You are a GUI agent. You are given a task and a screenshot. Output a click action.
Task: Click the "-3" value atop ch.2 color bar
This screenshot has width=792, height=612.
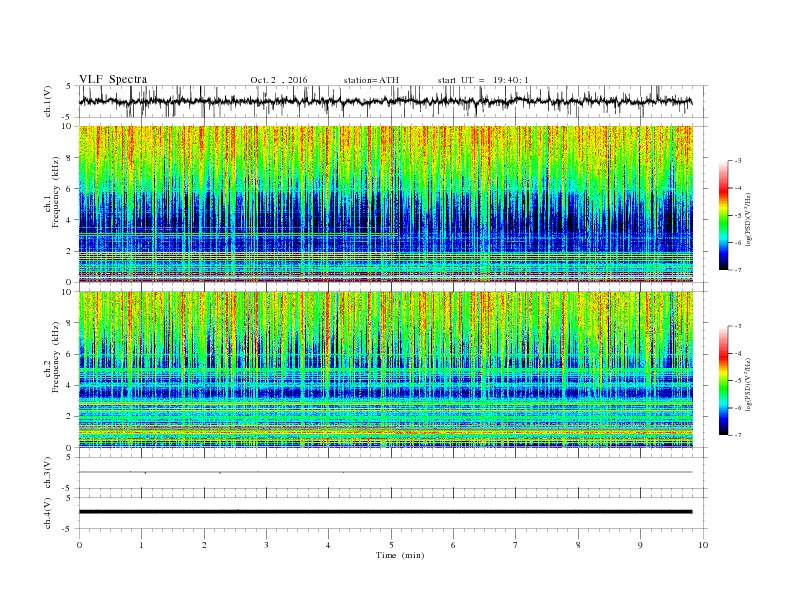click(x=738, y=326)
